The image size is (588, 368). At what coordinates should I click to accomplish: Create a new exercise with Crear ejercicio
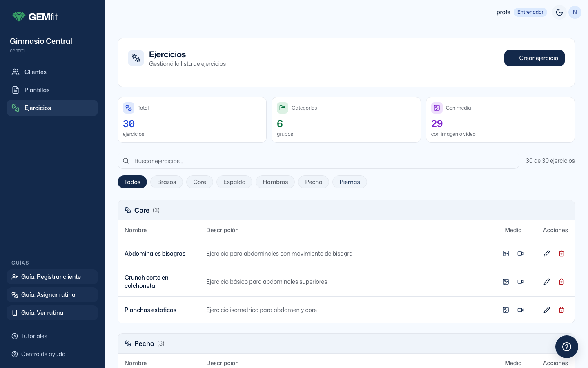click(535, 58)
